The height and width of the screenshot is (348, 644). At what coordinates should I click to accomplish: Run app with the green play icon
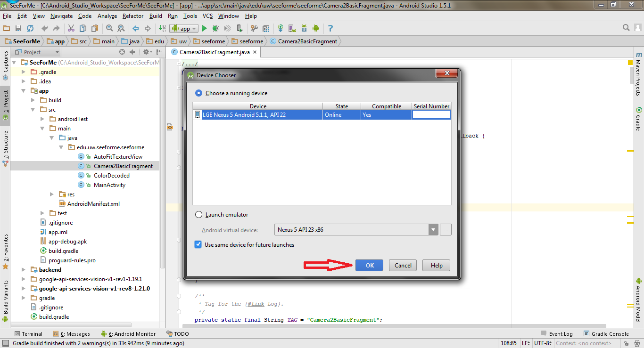point(204,28)
